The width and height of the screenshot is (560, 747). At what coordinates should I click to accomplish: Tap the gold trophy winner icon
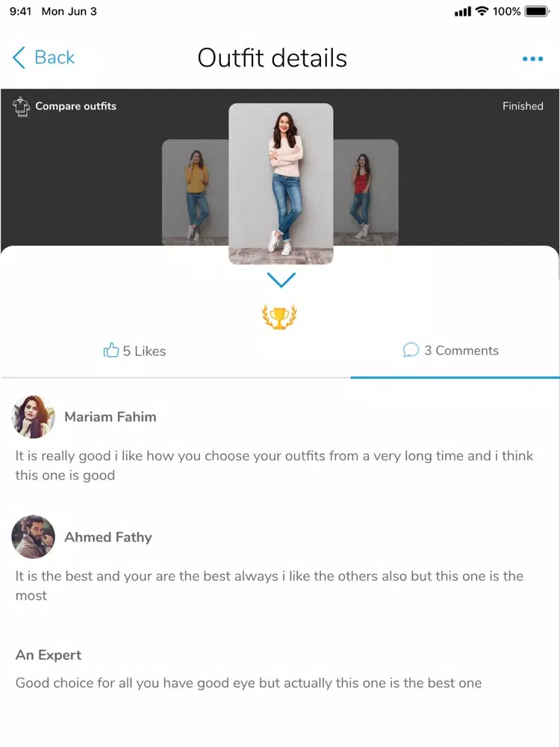click(x=279, y=317)
